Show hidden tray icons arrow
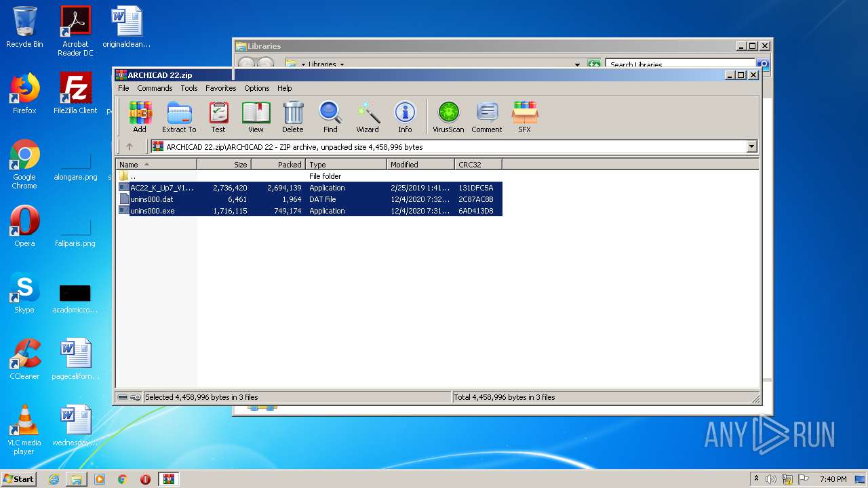The width and height of the screenshot is (868, 488). (756, 479)
